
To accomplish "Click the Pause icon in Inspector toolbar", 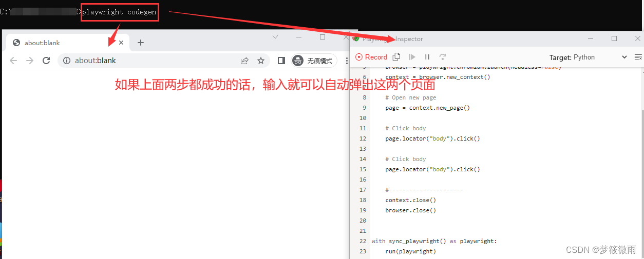I will tap(427, 57).
